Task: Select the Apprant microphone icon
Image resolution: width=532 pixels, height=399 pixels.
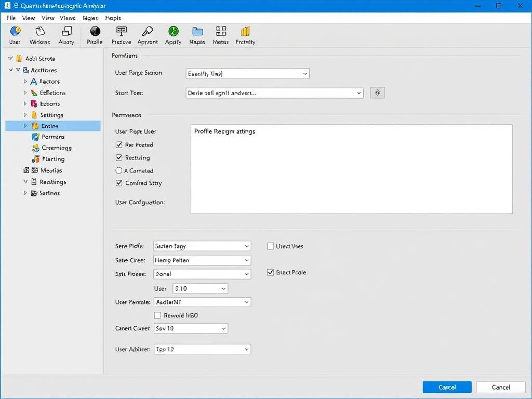Action: click(148, 32)
